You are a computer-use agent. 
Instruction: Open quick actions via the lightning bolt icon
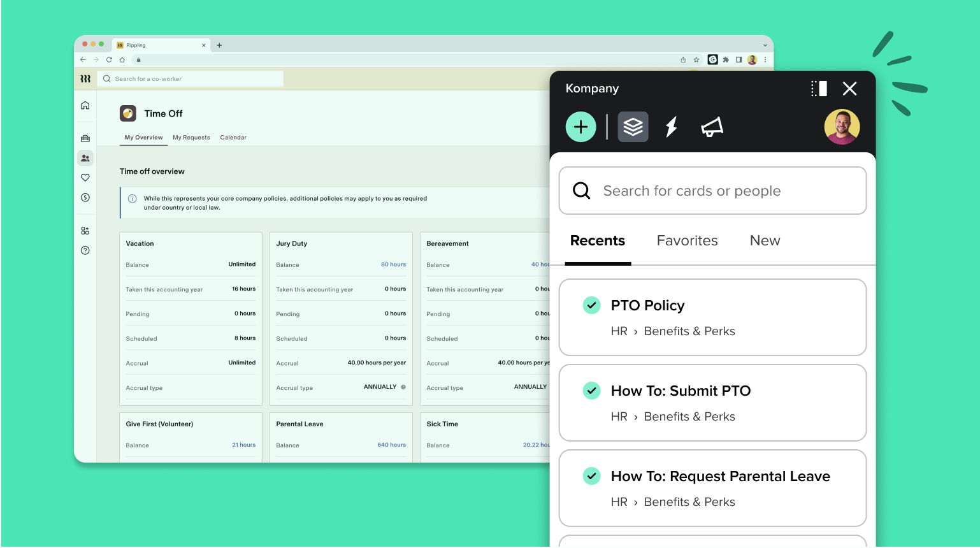(671, 126)
